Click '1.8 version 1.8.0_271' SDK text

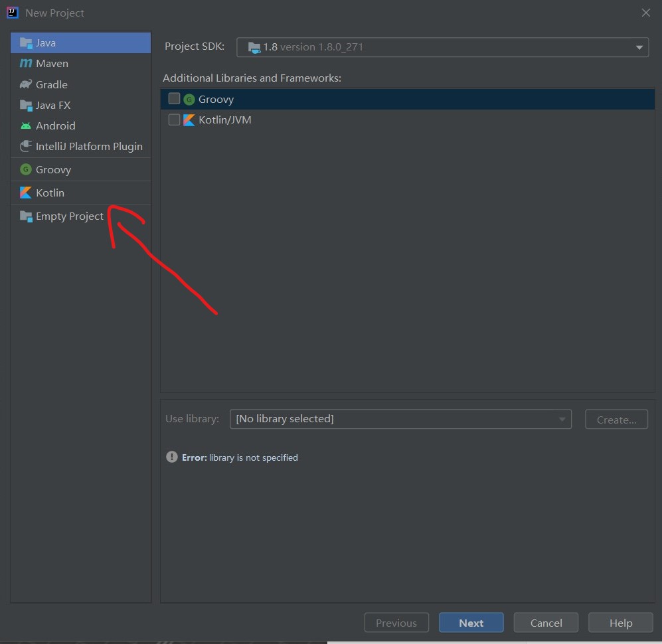313,47
